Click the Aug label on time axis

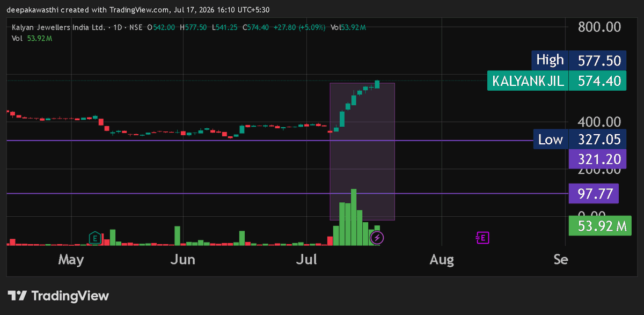click(441, 260)
